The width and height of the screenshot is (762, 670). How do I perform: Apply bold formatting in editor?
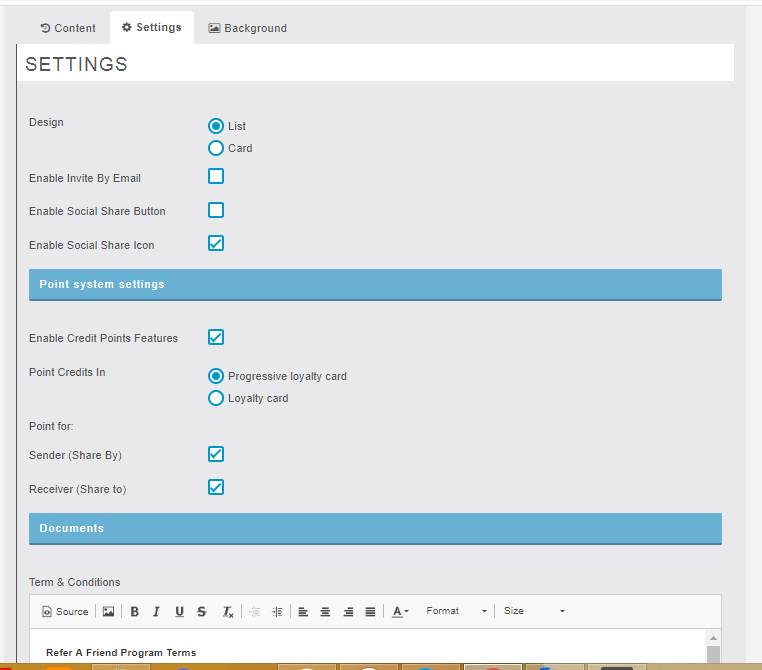coord(135,612)
